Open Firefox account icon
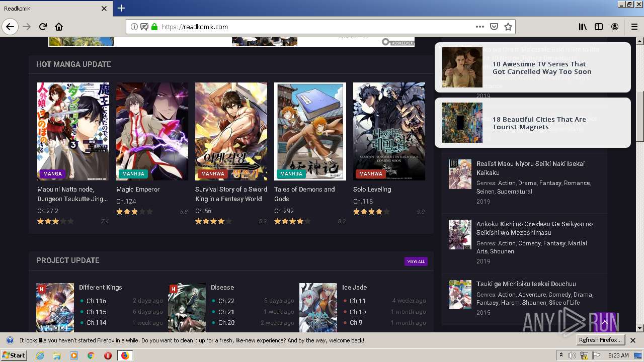This screenshot has width=644, height=362. click(615, 27)
